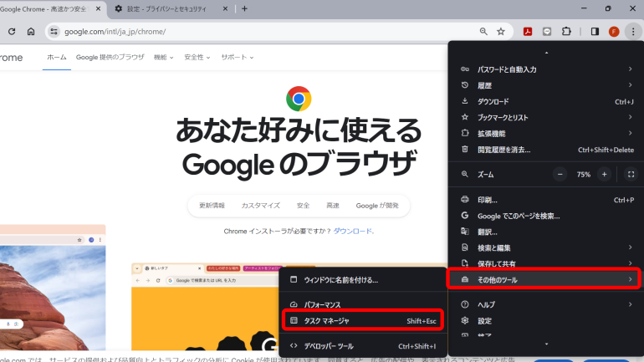
Task: Open a new tab with plus button
Action: [x=244, y=8]
